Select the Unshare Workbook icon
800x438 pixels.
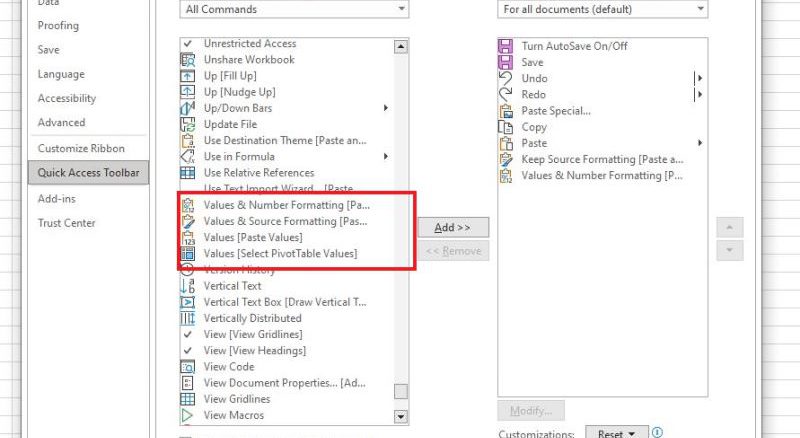188,60
